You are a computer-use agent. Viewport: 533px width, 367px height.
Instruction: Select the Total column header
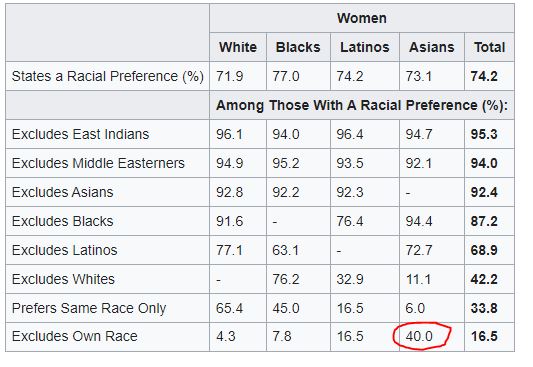pyautogui.click(x=489, y=47)
